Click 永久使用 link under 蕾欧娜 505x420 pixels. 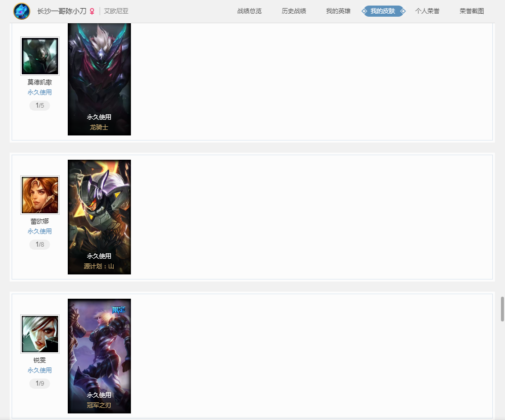click(39, 231)
